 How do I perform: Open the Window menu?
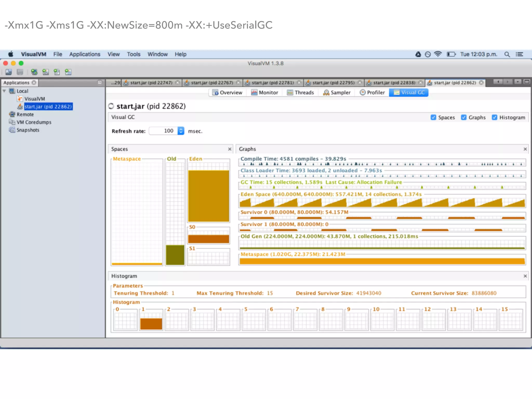157,54
